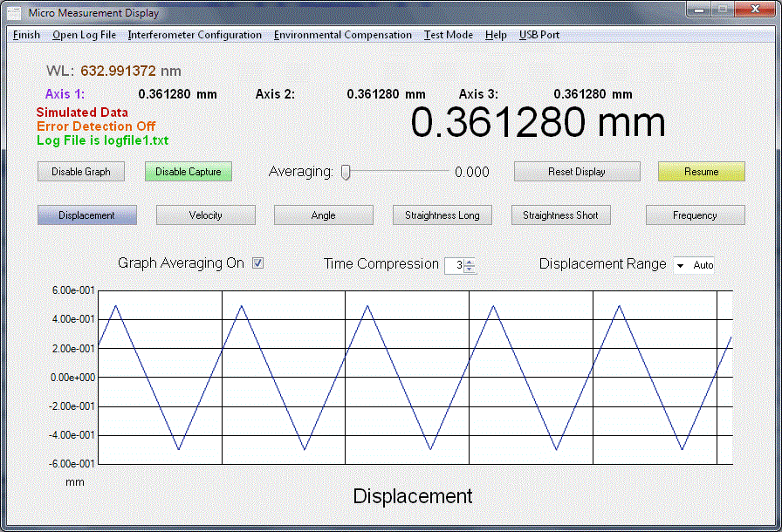Click the USB Port menu
782x532 pixels.
pos(539,35)
